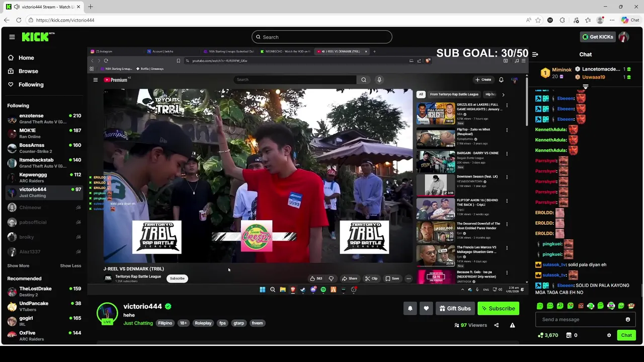Image resolution: width=644 pixels, height=362 pixels.
Task: Go back in browser history
Action: [x=6, y=20]
